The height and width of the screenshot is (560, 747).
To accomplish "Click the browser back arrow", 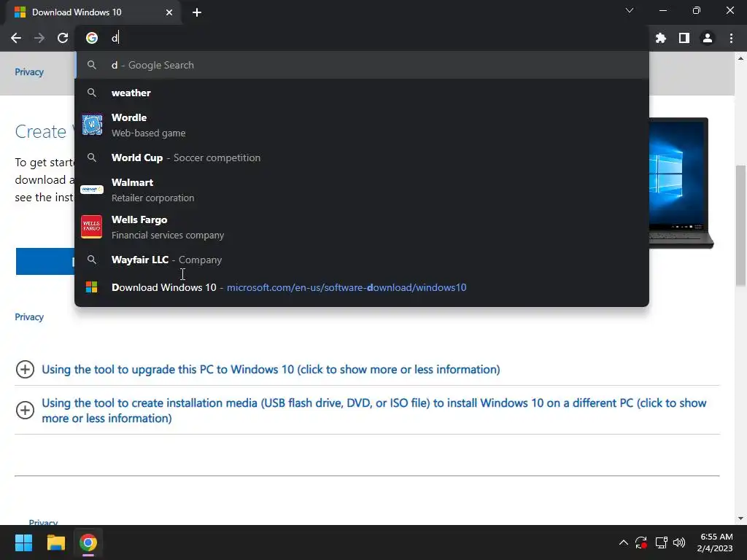I will 16,38.
